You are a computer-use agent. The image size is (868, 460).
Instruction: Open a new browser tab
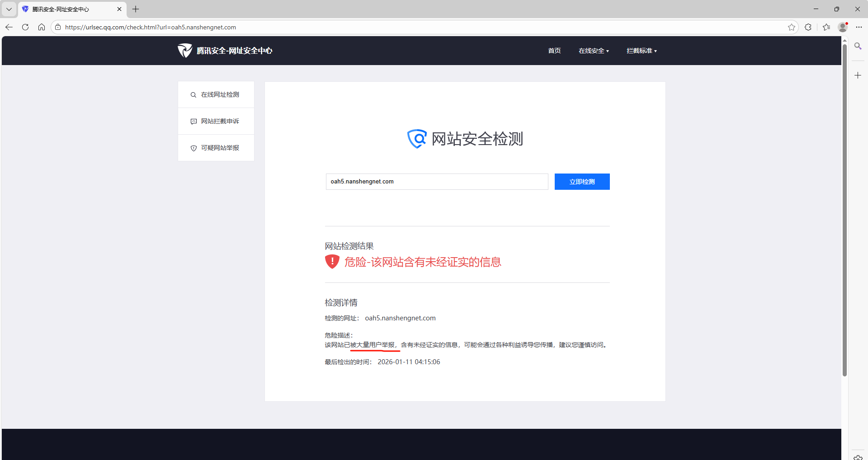pyautogui.click(x=136, y=9)
